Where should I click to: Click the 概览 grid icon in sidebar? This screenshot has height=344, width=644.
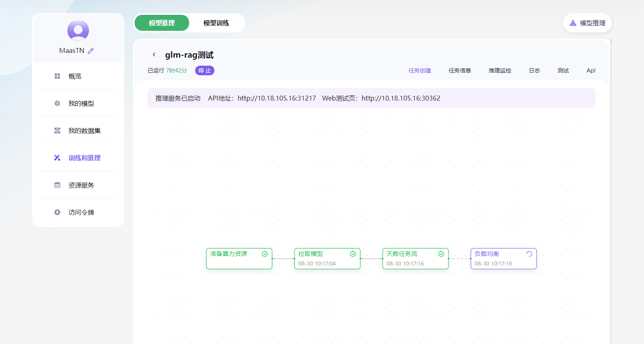point(57,76)
